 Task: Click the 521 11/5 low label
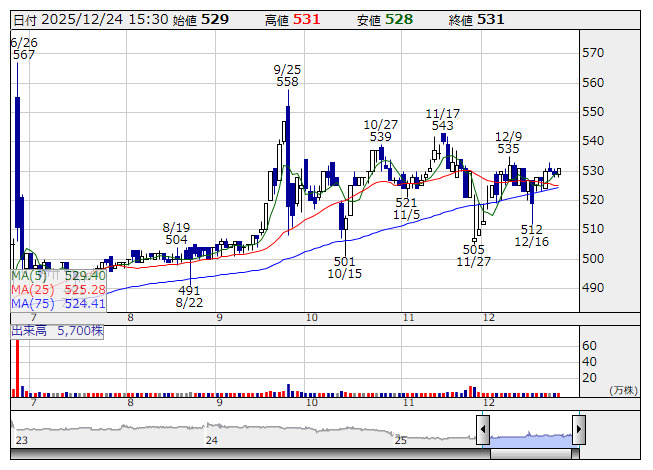(x=406, y=209)
